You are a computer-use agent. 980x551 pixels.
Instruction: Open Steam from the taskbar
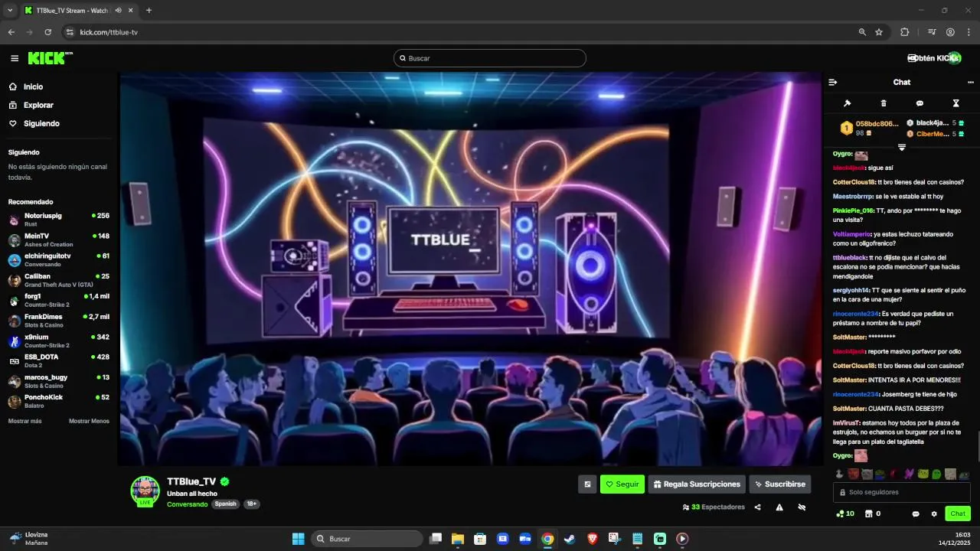click(x=570, y=539)
